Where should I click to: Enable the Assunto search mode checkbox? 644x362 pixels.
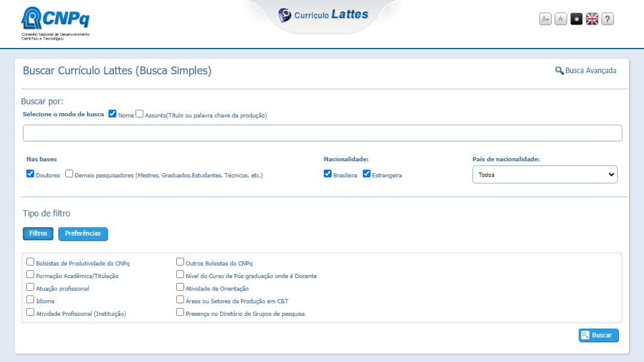pos(140,114)
